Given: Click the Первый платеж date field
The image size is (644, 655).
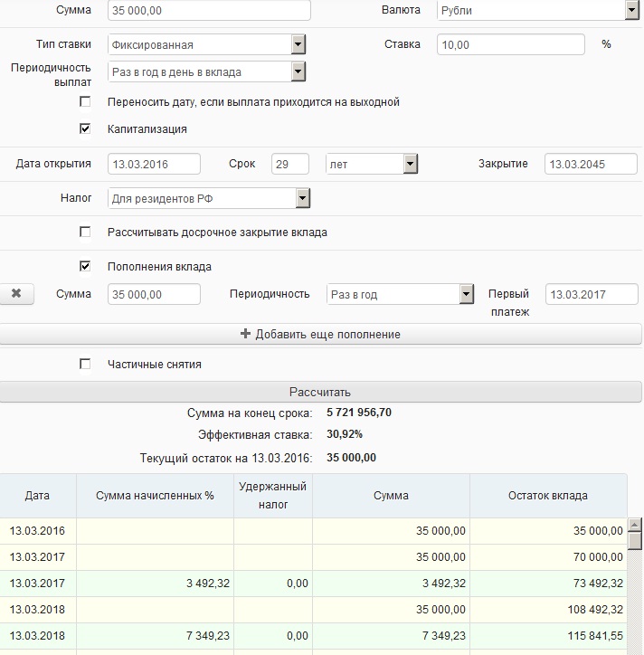Looking at the screenshot, I should [592, 294].
